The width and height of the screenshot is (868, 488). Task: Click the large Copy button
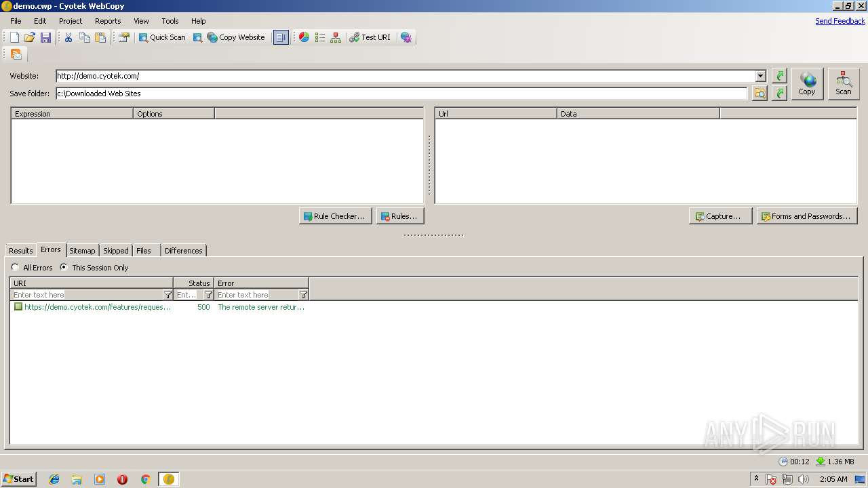(x=807, y=84)
